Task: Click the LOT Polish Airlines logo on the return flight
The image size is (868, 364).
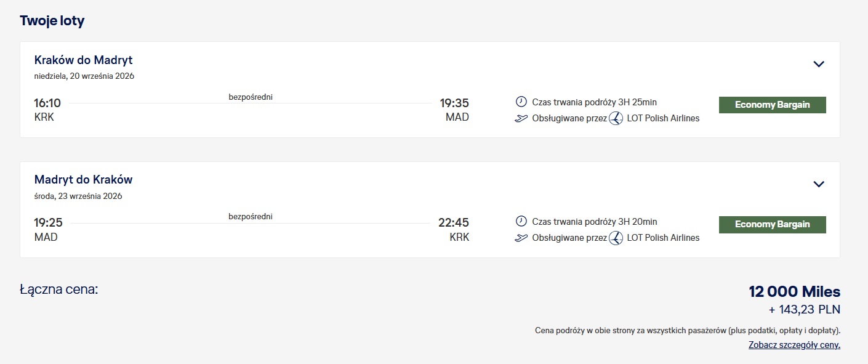Action: pos(616,238)
